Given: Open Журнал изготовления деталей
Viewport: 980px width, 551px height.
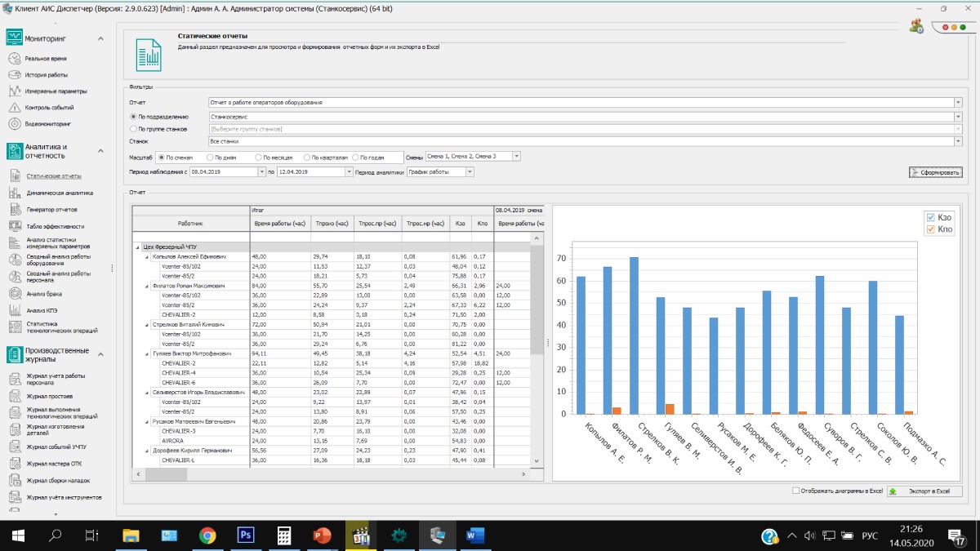Looking at the screenshot, I should tap(56, 429).
